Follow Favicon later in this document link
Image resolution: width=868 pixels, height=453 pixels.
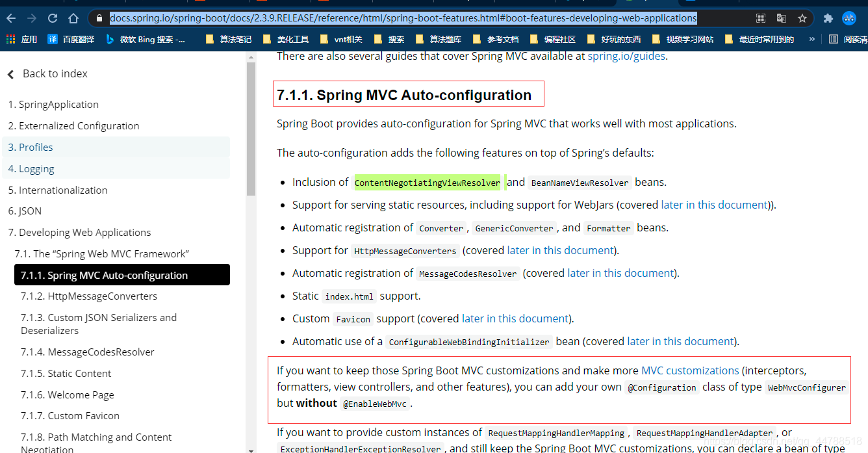click(x=516, y=318)
